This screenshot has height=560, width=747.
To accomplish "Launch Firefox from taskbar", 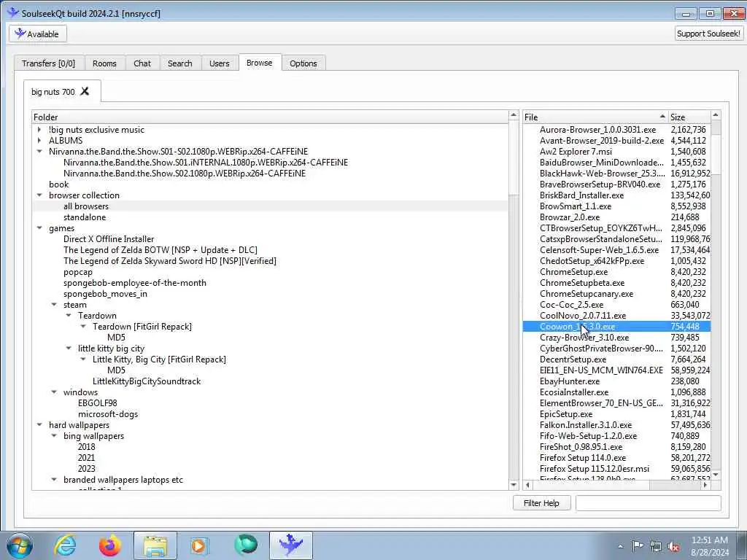I will 109,545.
